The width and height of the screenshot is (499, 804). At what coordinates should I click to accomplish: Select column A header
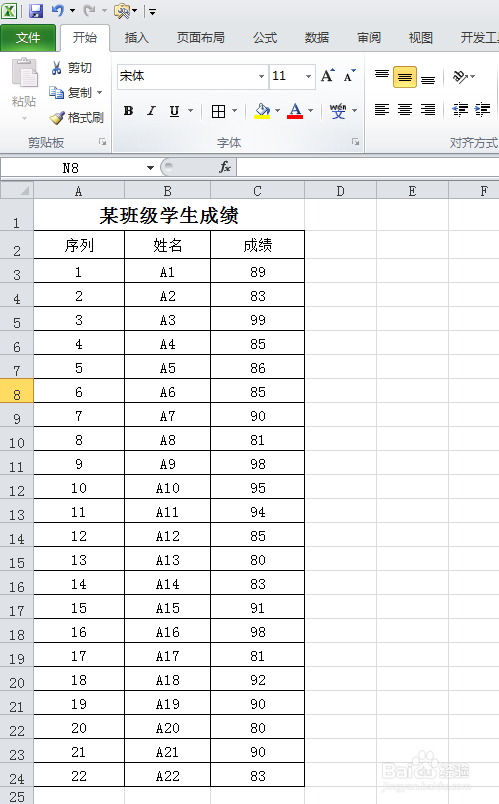click(x=79, y=191)
